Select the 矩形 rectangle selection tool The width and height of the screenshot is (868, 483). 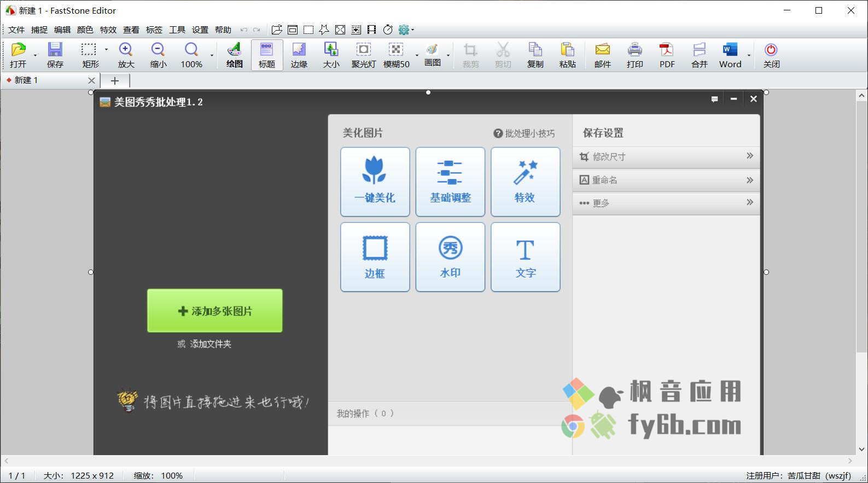[x=89, y=55]
